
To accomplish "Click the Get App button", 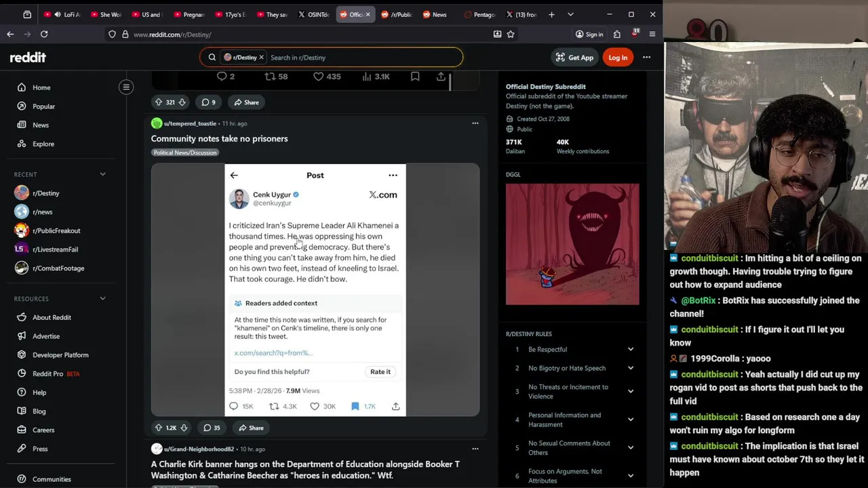I will coord(574,58).
